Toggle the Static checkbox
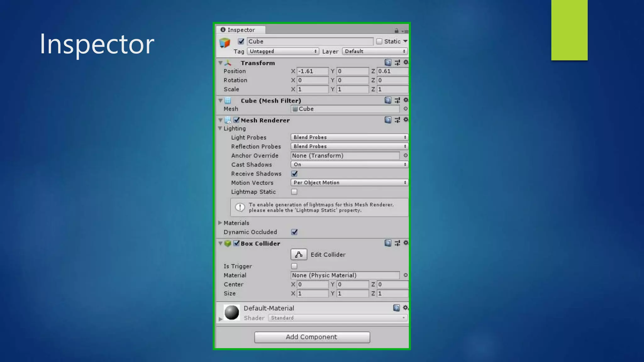The width and height of the screenshot is (644, 362). point(379,41)
